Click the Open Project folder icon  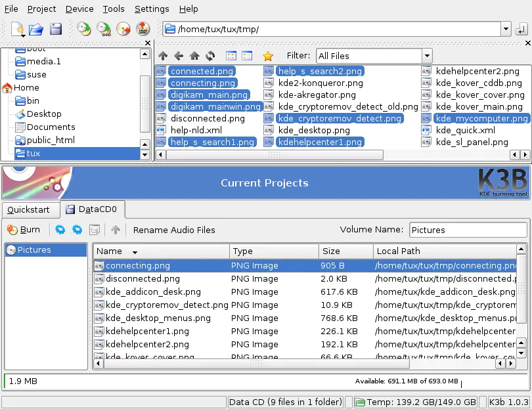[x=36, y=29]
